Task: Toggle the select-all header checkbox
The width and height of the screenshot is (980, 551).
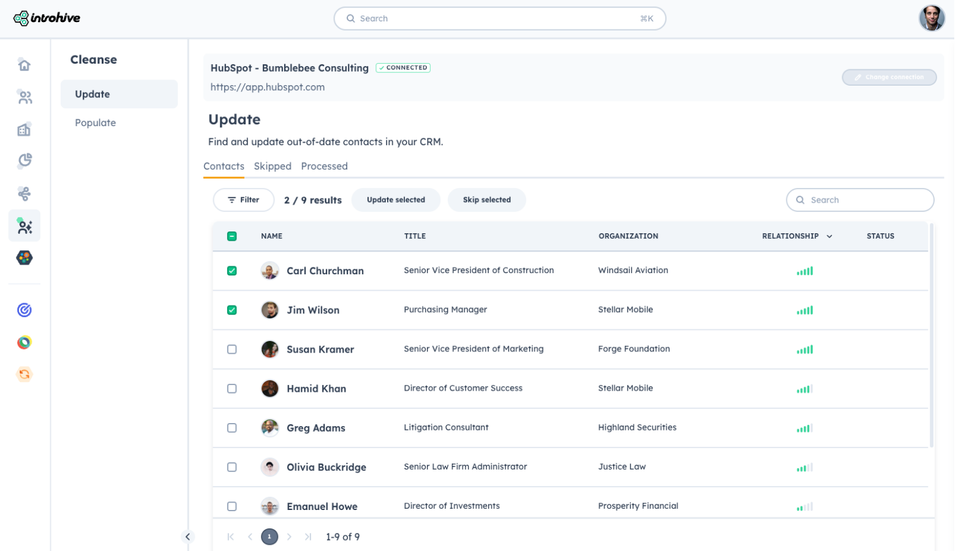Action: click(232, 236)
